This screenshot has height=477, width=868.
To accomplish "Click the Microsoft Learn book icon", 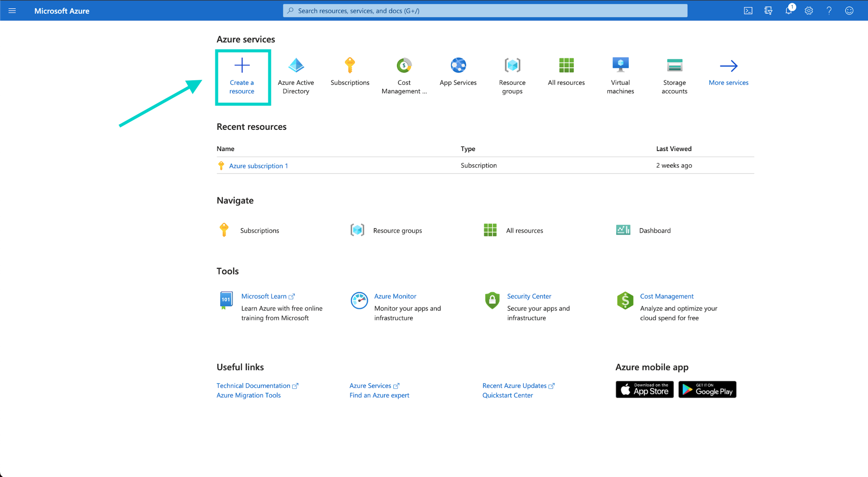I will (226, 300).
